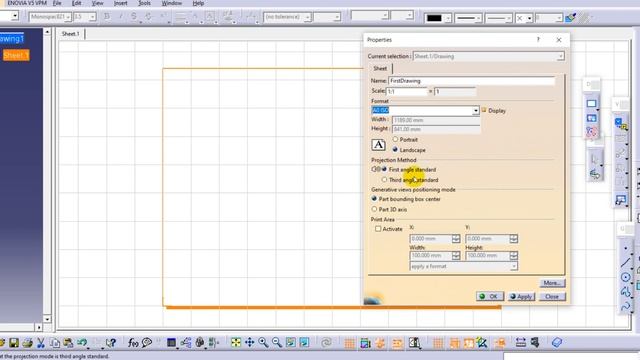
Task: Click the Copy icon in bottom toolbar
Action: click(55, 342)
